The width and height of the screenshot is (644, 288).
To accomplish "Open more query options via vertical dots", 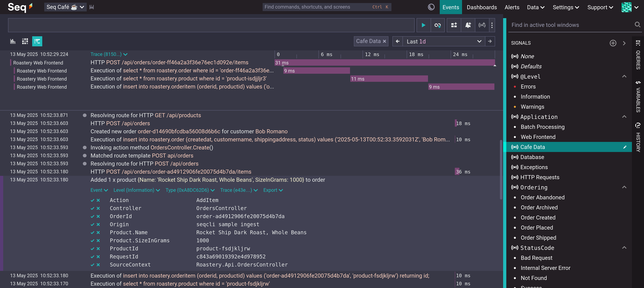I will click(x=492, y=25).
